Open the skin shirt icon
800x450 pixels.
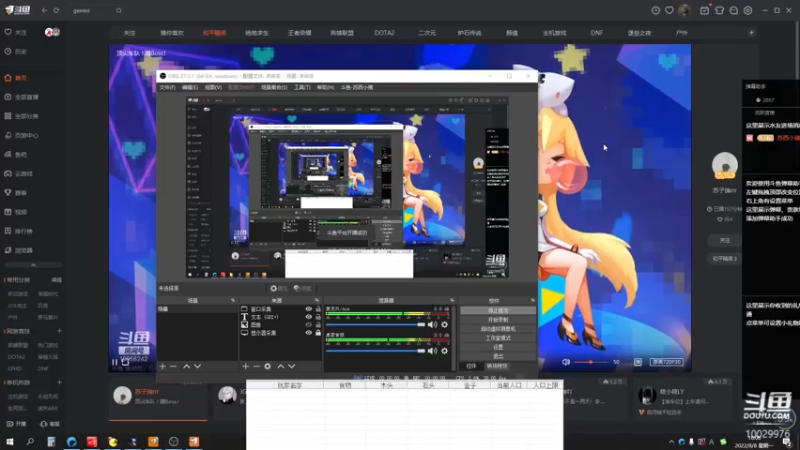tap(719, 10)
